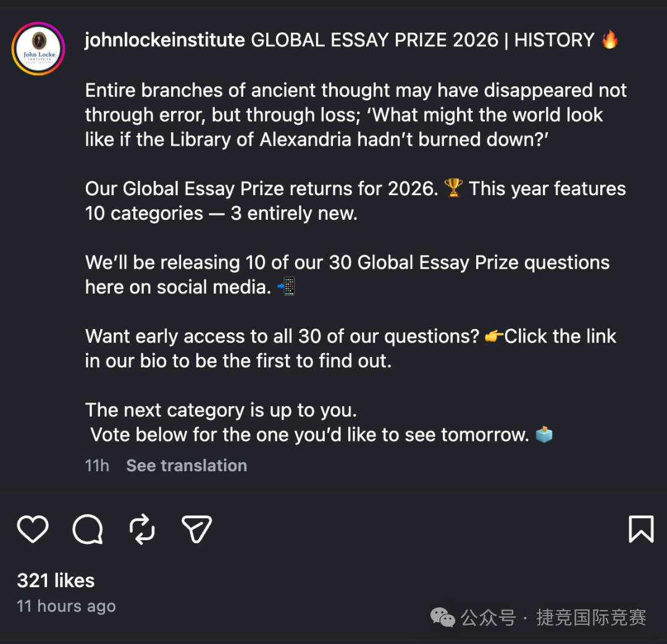Save the post with the bookmark icon
The height and width of the screenshot is (644, 667).
640,529
